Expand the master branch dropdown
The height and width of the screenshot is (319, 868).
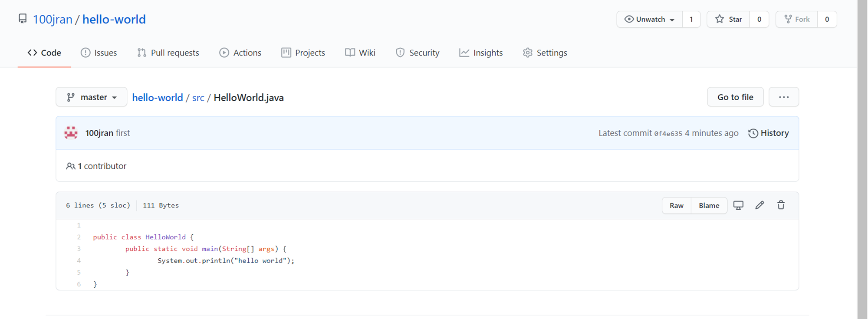pyautogui.click(x=92, y=97)
